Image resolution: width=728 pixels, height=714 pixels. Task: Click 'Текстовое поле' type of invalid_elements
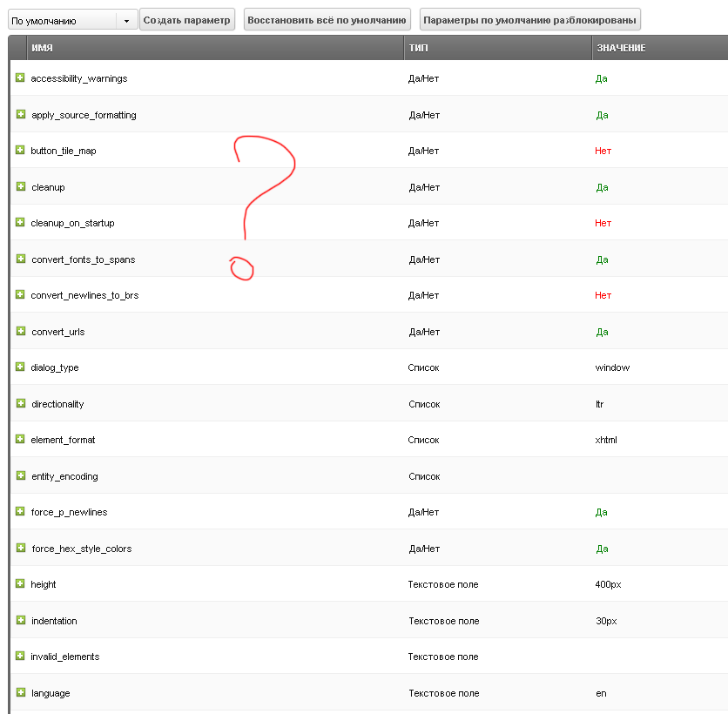click(443, 657)
